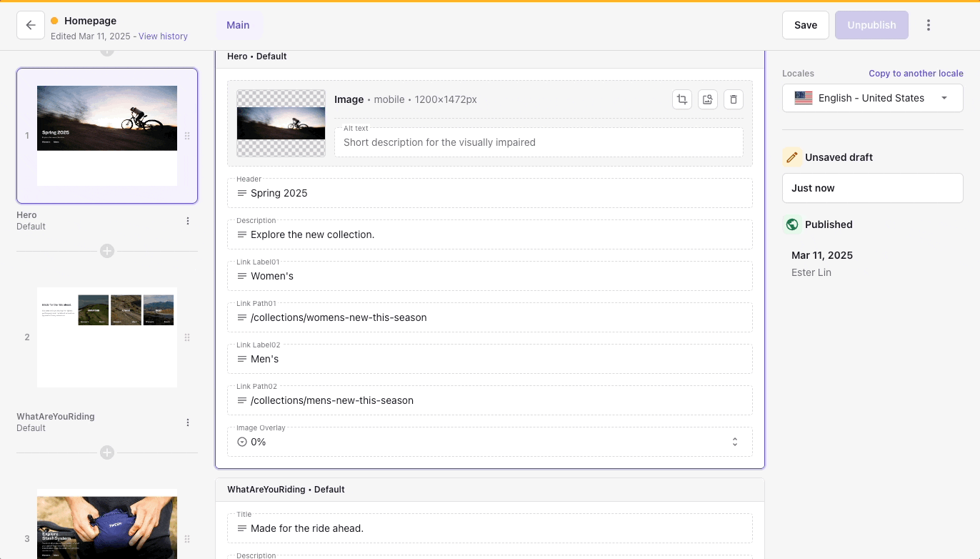980x559 pixels.
Task: Edit Link Path01 womens collection field
Action: [490, 317]
